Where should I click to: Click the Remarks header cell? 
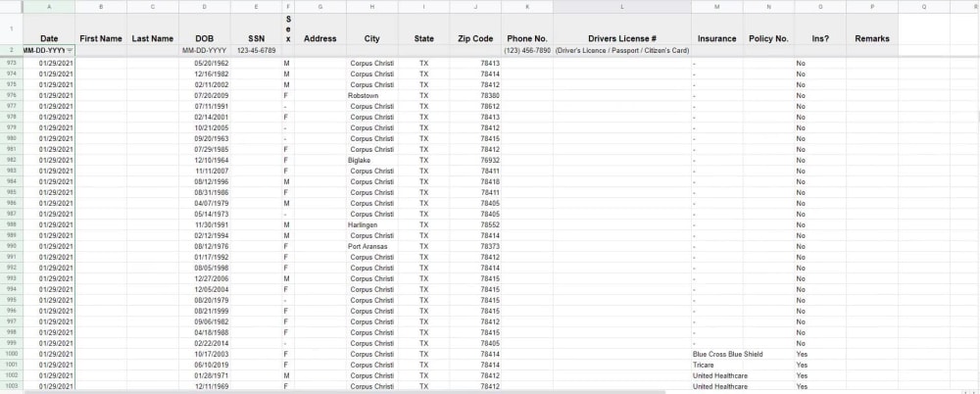pyautogui.click(x=872, y=28)
